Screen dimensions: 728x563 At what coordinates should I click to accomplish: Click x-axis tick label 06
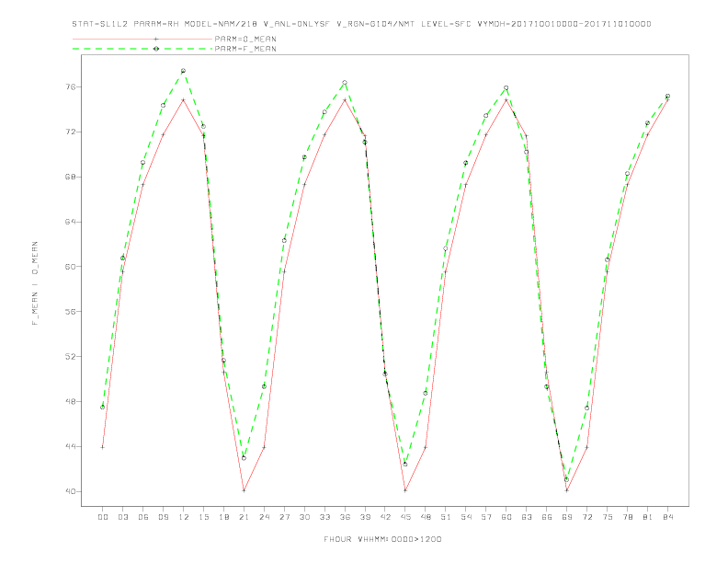click(x=143, y=517)
